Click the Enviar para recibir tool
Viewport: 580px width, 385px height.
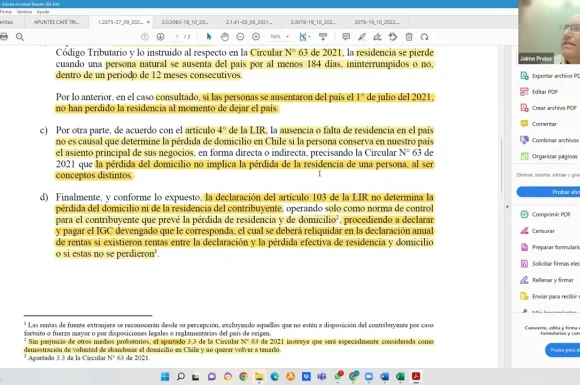coord(550,296)
